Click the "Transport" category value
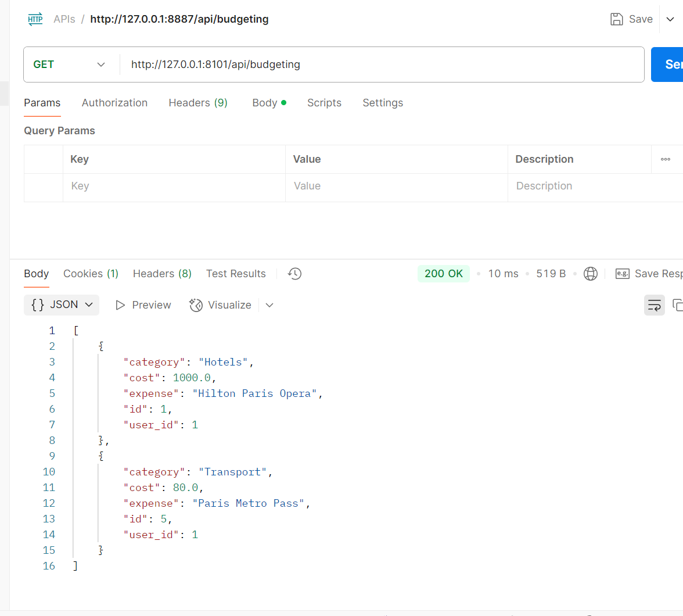Screen dimensions: 683x616 (232, 472)
